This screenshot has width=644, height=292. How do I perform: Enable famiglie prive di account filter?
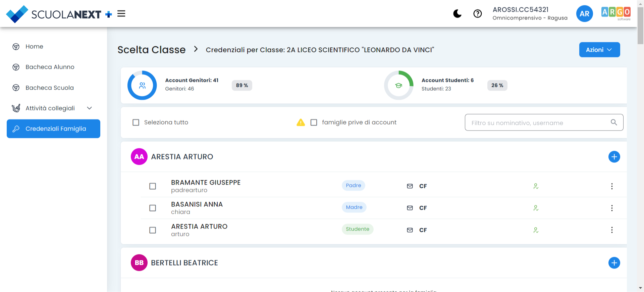point(314,123)
